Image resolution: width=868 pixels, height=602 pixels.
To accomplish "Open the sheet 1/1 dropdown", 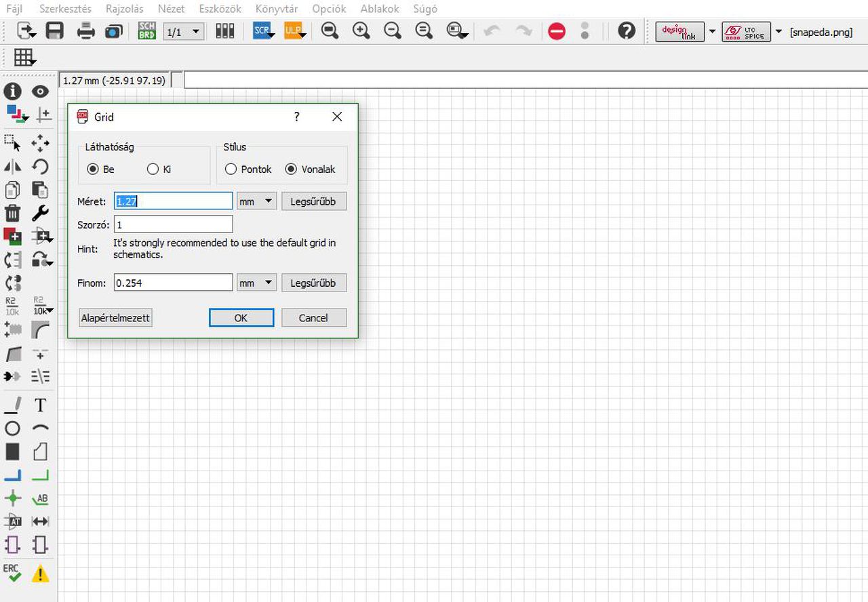I will 184,32.
